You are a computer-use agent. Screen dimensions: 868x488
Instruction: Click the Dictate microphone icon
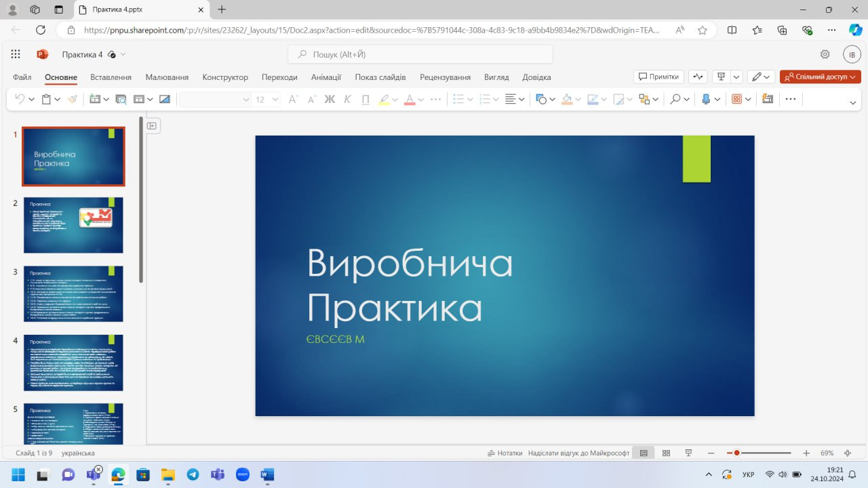pyautogui.click(x=706, y=99)
